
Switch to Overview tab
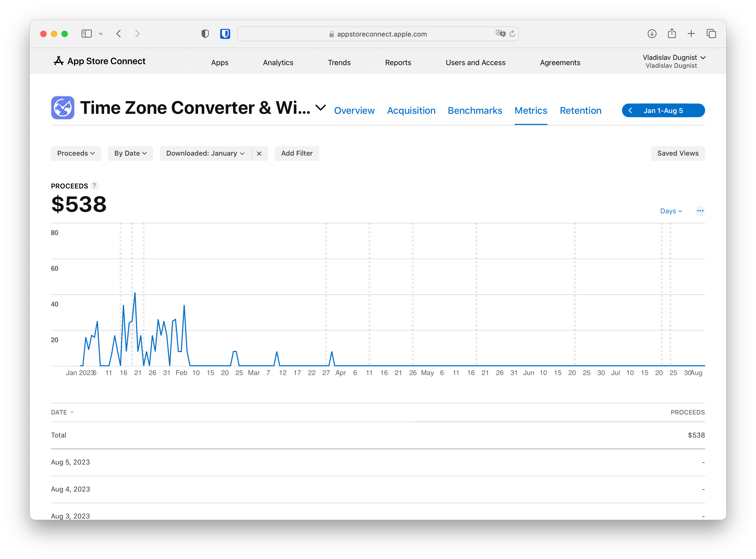point(354,111)
